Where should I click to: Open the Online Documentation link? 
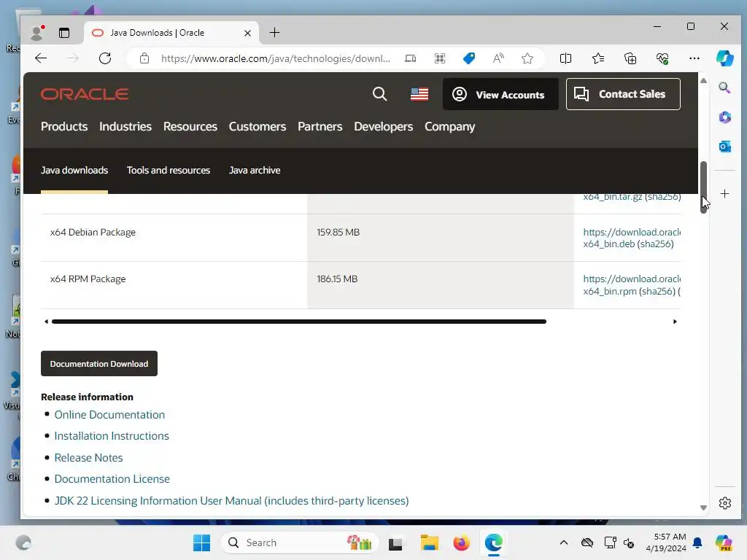point(109,415)
